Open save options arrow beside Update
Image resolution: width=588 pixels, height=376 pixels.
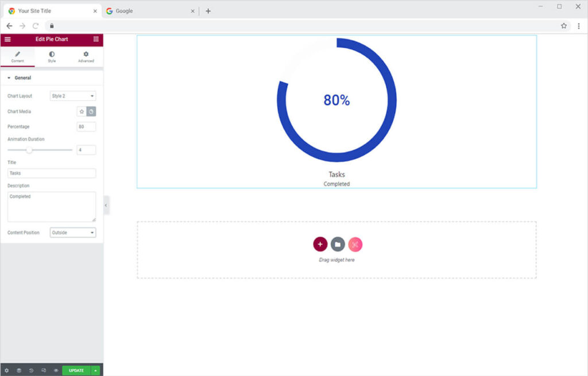click(x=95, y=371)
